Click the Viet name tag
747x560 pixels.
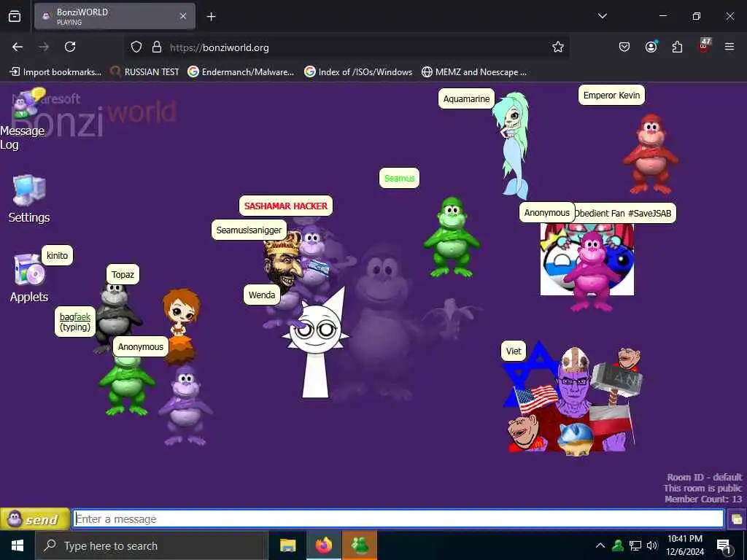click(x=514, y=351)
